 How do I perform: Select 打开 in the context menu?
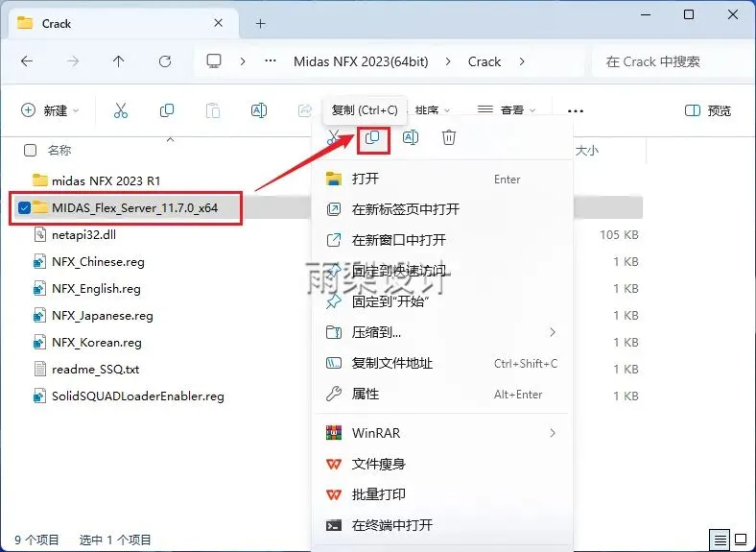point(442,179)
